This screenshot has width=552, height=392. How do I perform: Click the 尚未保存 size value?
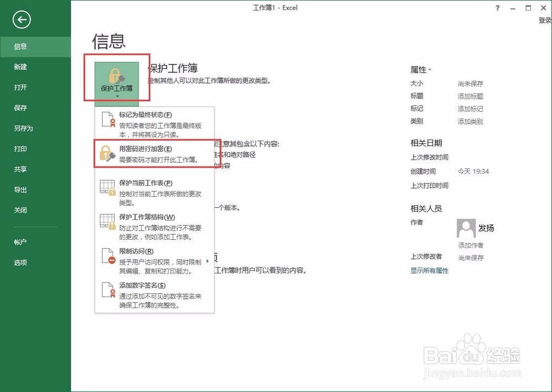point(470,84)
